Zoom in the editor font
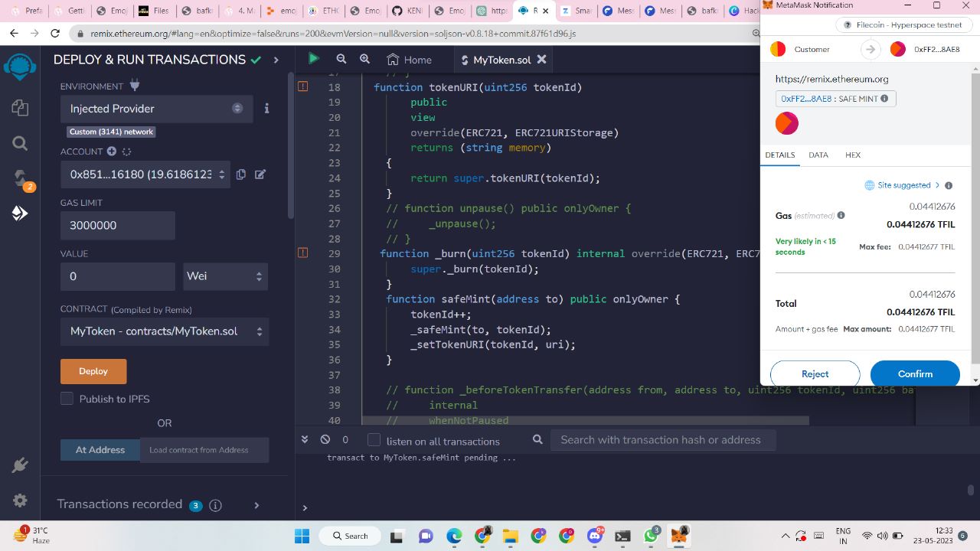The image size is (980, 551). pyautogui.click(x=365, y=59)
